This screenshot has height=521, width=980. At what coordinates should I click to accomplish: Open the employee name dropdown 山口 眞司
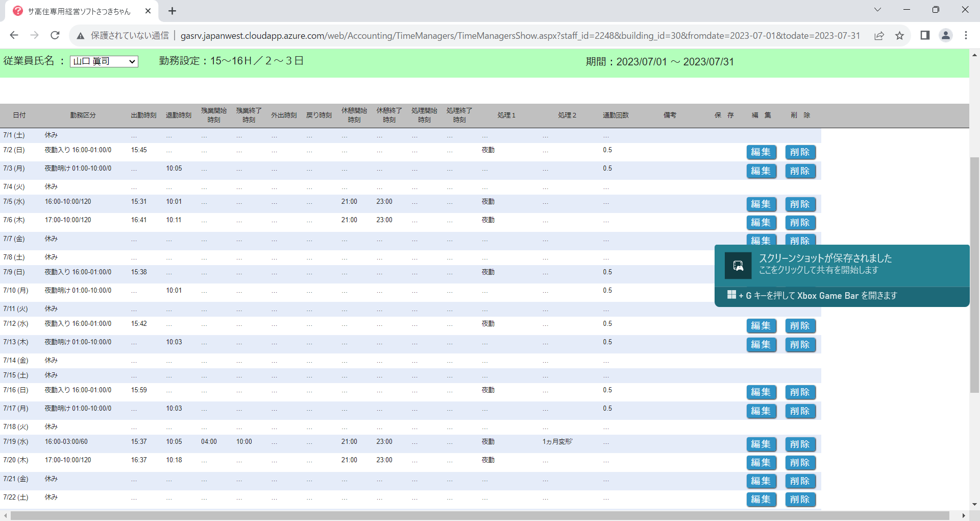(104, 61)
